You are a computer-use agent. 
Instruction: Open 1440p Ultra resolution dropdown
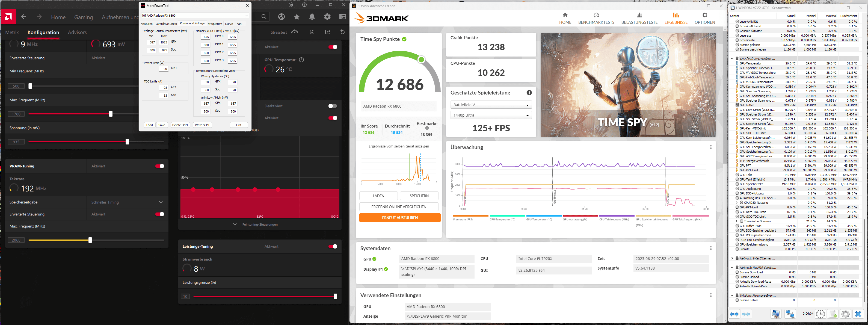coord(491,115)
